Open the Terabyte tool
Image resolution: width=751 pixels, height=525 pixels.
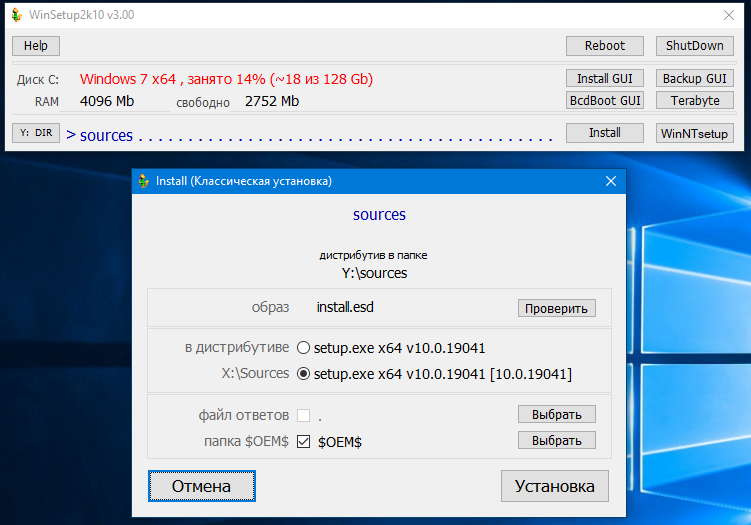click(x=694, y=101)
